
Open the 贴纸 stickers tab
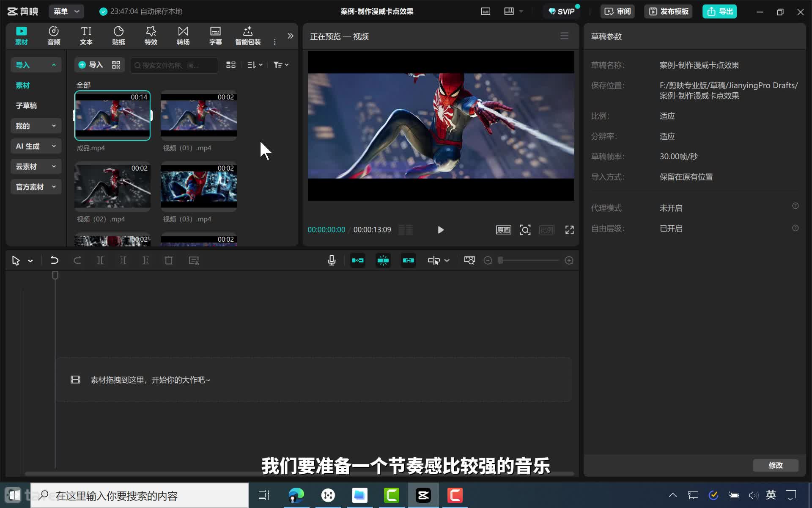[118, 36]
